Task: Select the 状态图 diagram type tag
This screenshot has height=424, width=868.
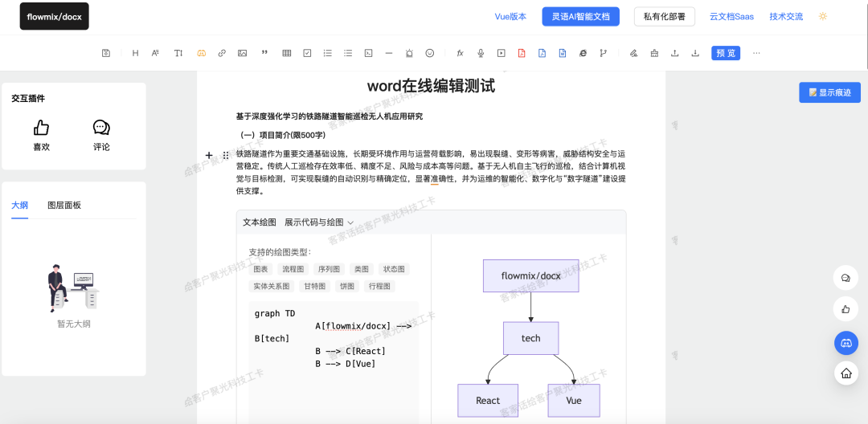Action: pos(394,269)
